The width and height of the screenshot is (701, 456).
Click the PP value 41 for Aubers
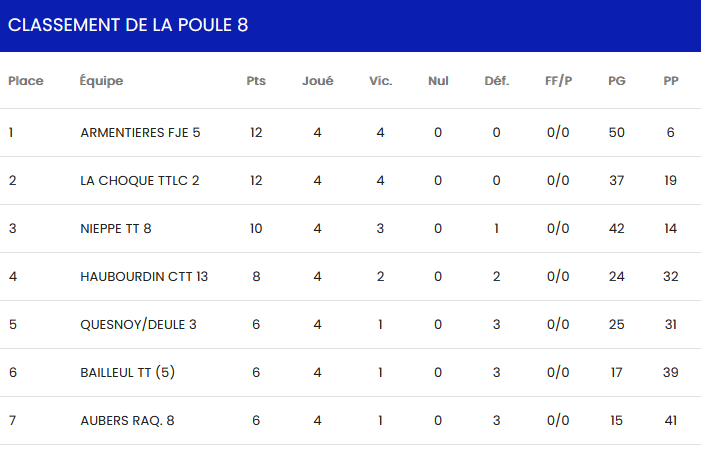[x=670, y=421]
